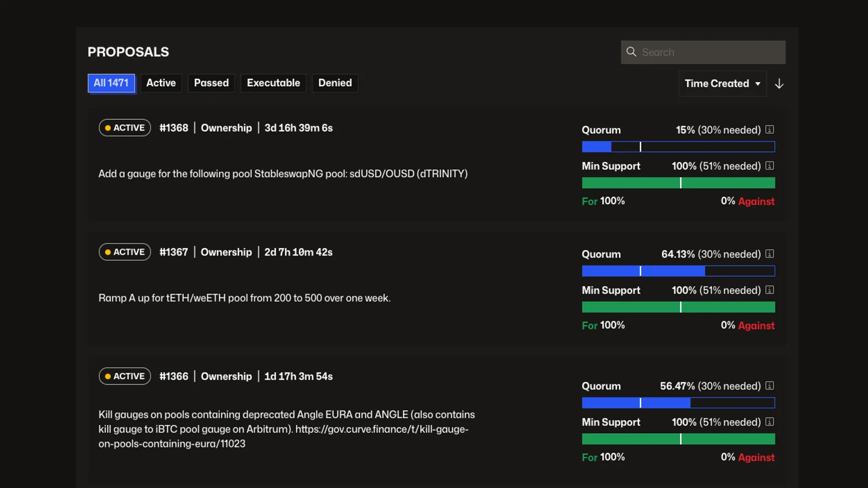Image resolution: width=868 pixels, height=488 pixels.
Task: Click Min Support 100% value on #1367
Action: click(716, 291)
